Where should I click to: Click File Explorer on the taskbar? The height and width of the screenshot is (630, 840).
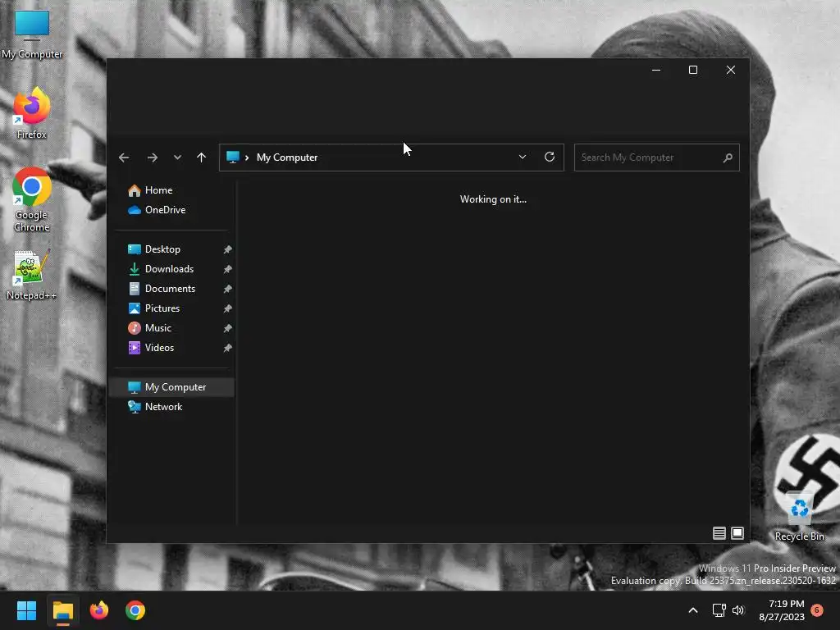point(62,610)
